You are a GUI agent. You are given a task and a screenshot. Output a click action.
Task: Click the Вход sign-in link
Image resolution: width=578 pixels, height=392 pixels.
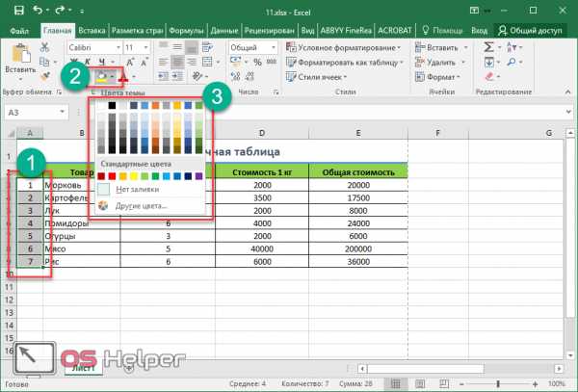click(479, 31)
